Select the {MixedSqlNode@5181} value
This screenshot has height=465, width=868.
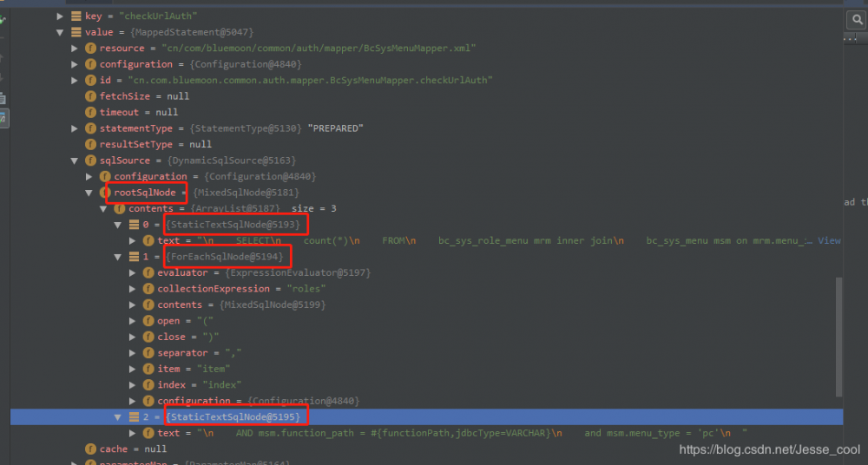[x=246, y=193]
